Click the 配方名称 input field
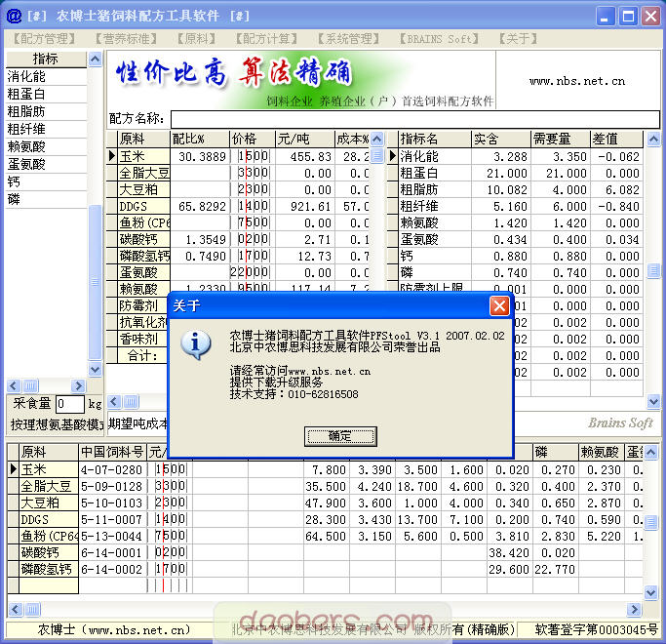Viewport: 666px width, 644px height. coord(415,119)
